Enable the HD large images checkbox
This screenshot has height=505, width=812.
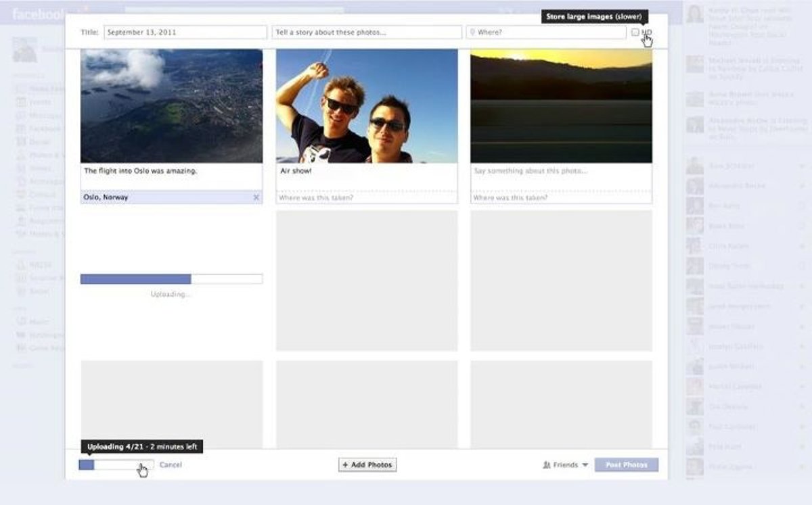[635, 32]
